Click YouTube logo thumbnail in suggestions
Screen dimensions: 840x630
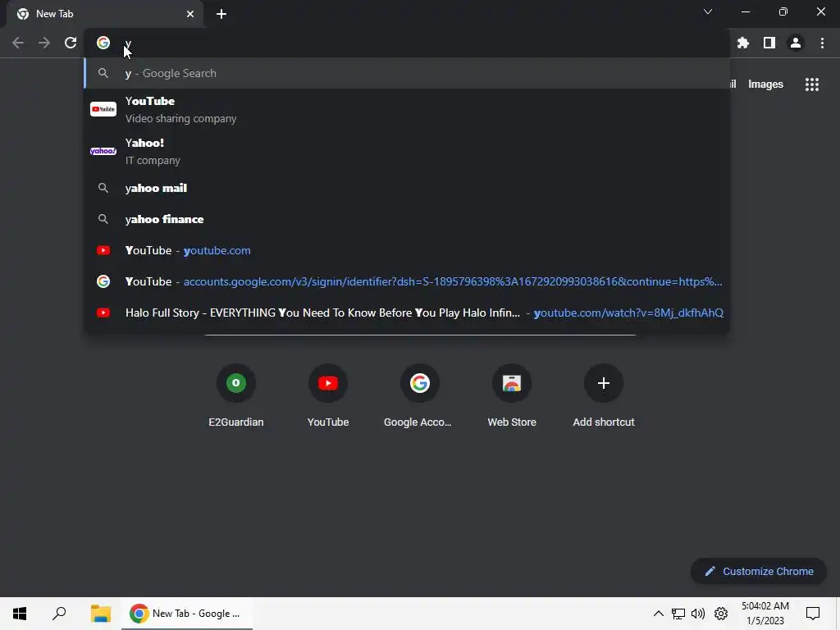tap(103, 109)
